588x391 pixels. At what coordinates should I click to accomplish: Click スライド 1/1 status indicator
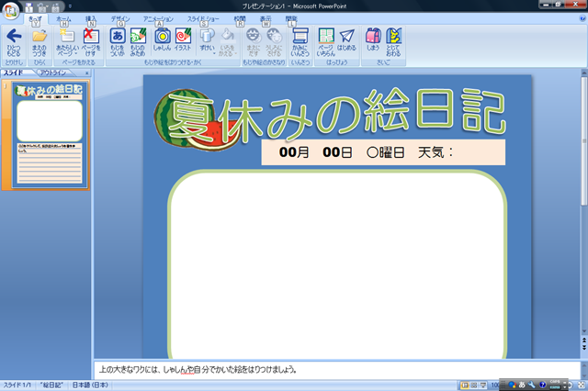[17, 385]
